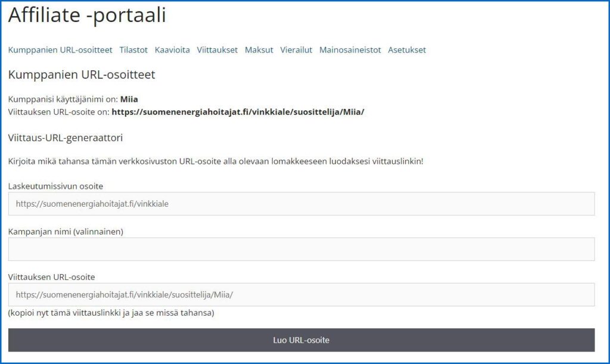Click the bold referral URL ending in /Miia/

pyautogui.click(x=238, y=111)
